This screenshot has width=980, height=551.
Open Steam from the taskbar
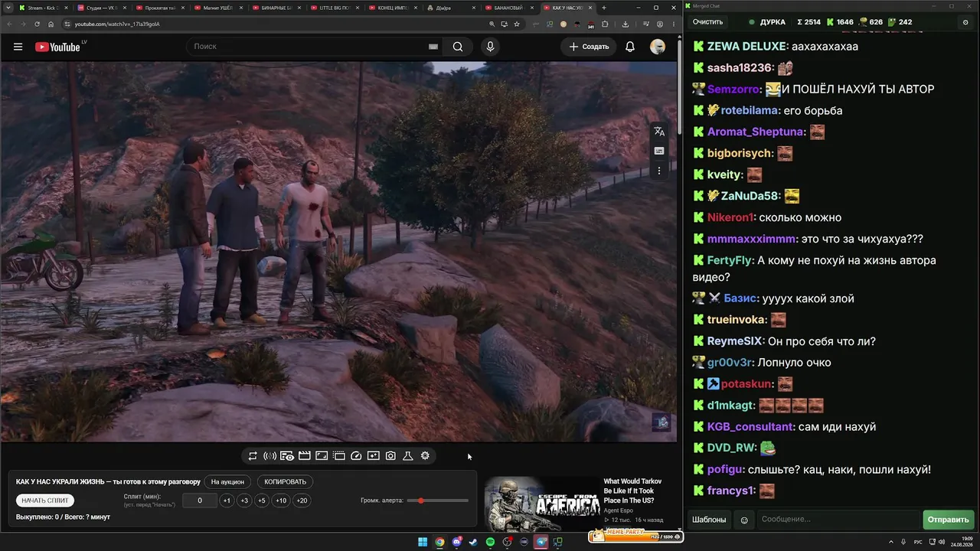coord(473,542)
